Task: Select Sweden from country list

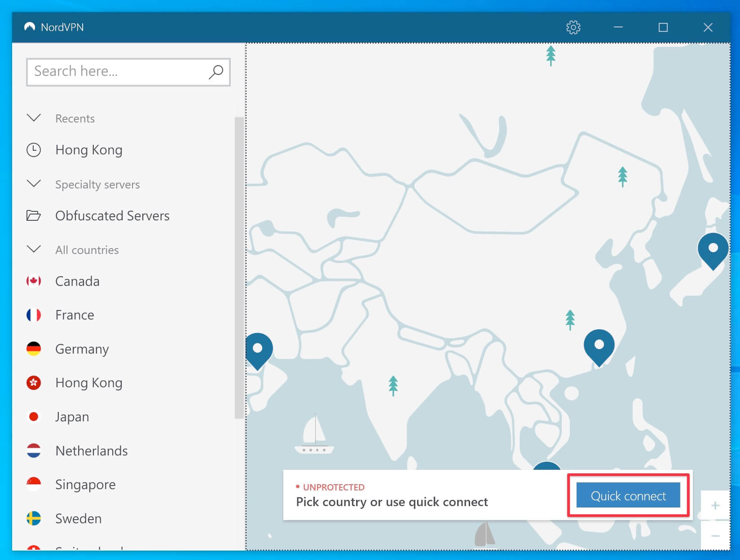Action: (x=78, y=519)
